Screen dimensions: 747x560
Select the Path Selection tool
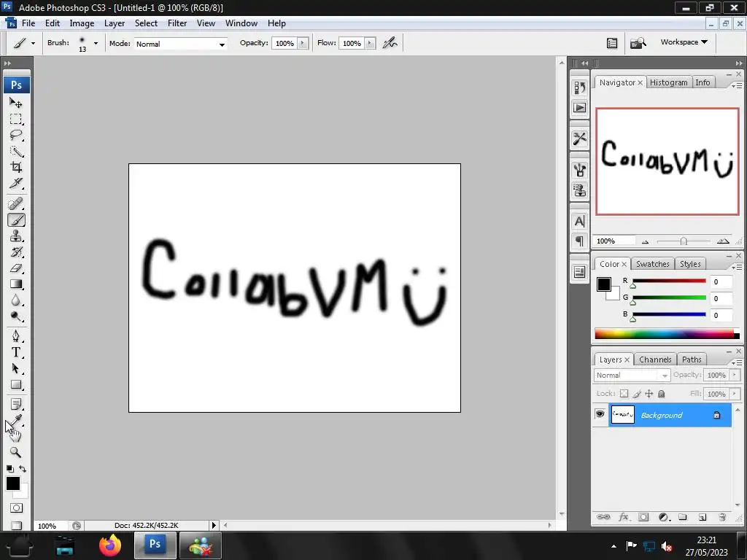[x=16, y=368]
